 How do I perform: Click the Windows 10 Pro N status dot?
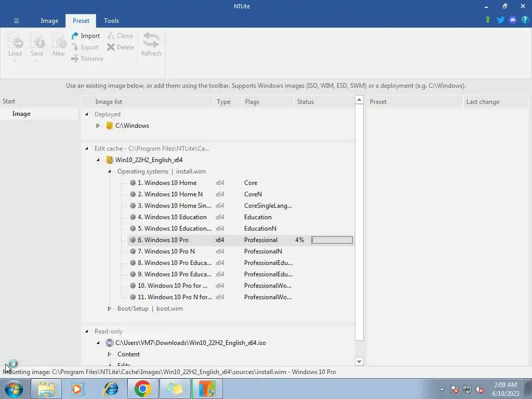click(x=132, y=251)
